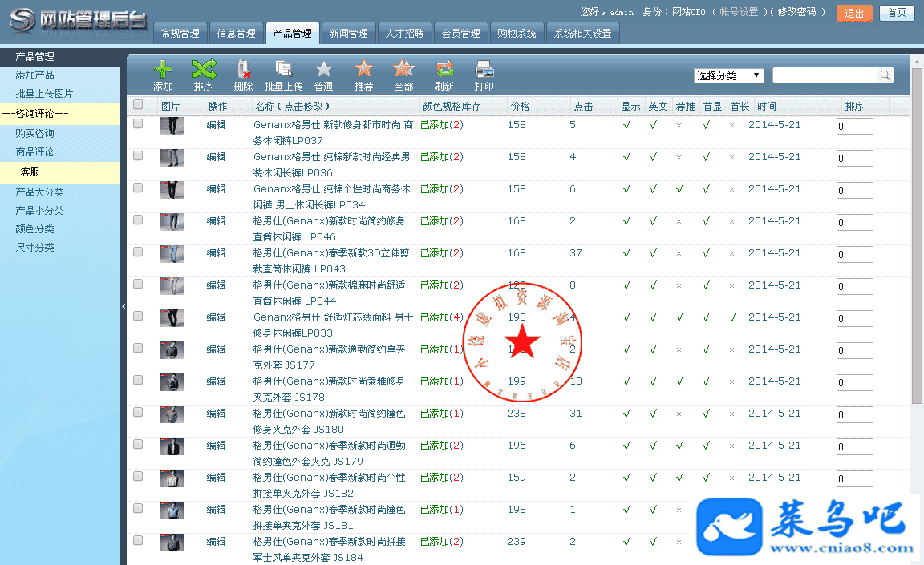
Task: Click the orange 退出 logout button
Action: [x=854, y=13]
